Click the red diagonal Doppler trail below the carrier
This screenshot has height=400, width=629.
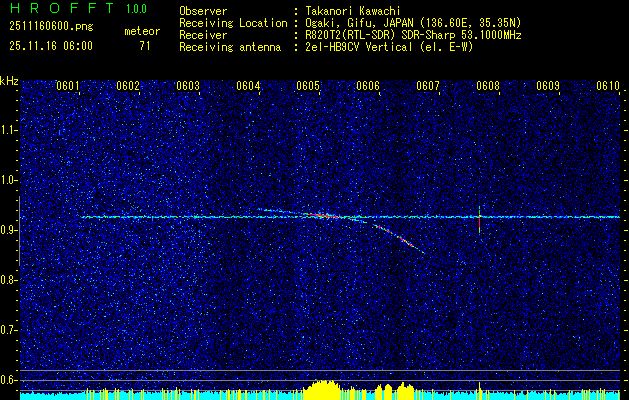[x=399, y=238]
